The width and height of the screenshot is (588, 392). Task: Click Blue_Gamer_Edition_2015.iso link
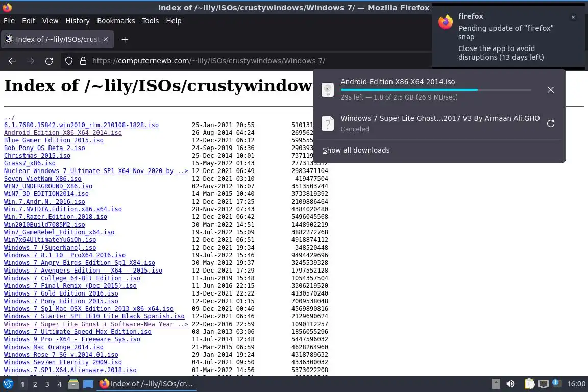click(54, 140)
